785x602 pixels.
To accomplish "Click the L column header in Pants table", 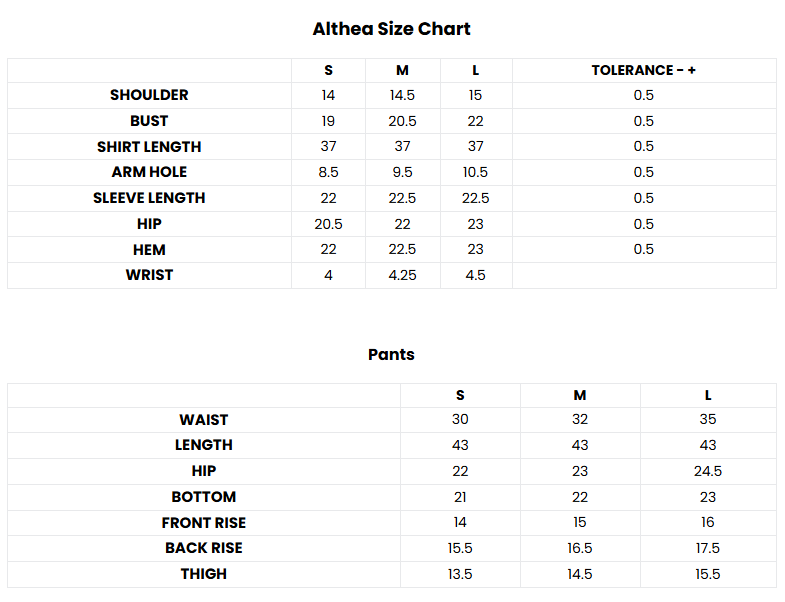I will point(708,396).
